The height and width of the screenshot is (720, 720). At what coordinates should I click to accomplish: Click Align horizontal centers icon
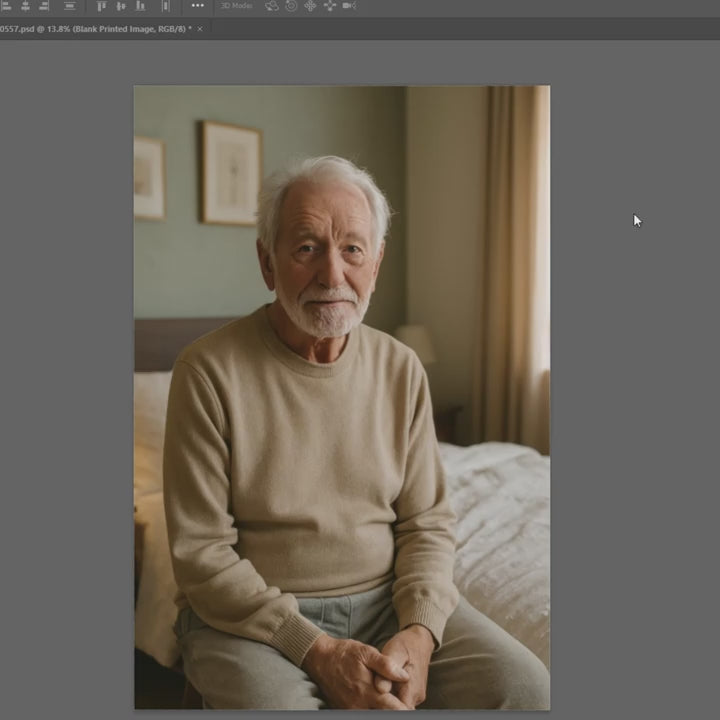click(x=25, y=6)
